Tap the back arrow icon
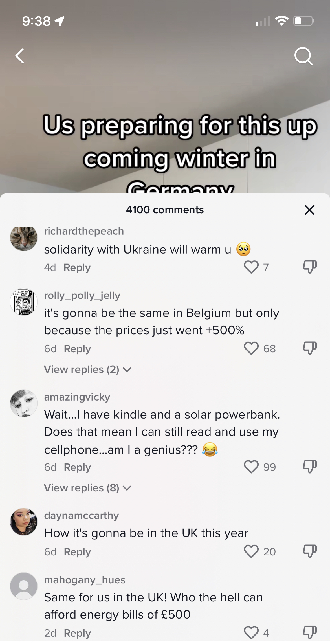330x644 pixels. pyautogui.click(x=19, y=56)
